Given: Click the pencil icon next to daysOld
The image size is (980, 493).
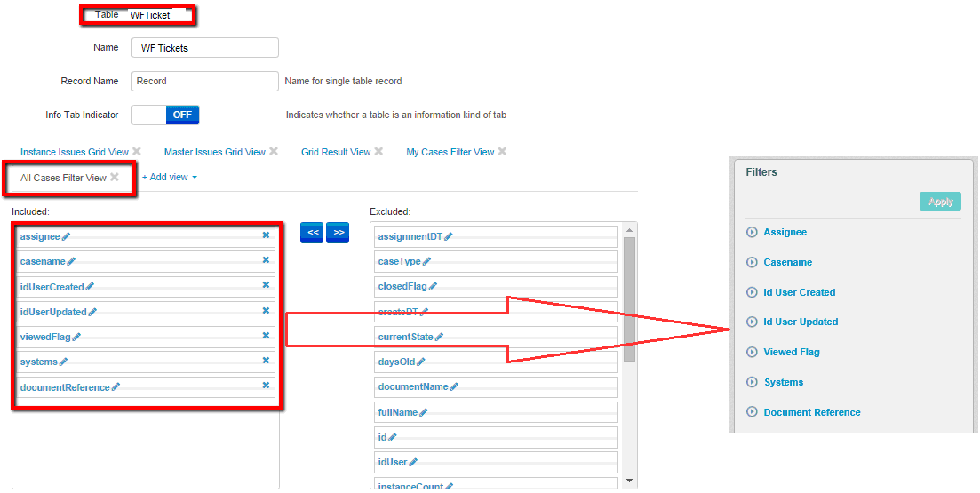Looking at the screenshot, I should 421,362.
